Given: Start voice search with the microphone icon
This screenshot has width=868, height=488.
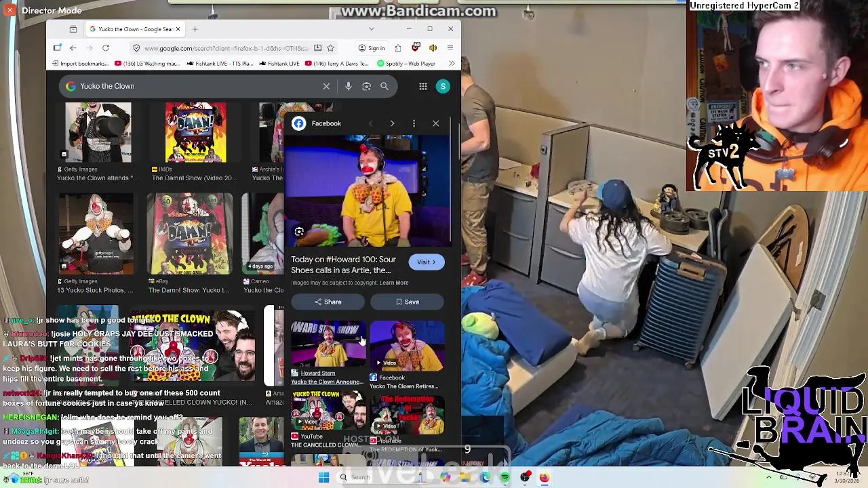Looking at the screenshot, I should click(348, 86).
